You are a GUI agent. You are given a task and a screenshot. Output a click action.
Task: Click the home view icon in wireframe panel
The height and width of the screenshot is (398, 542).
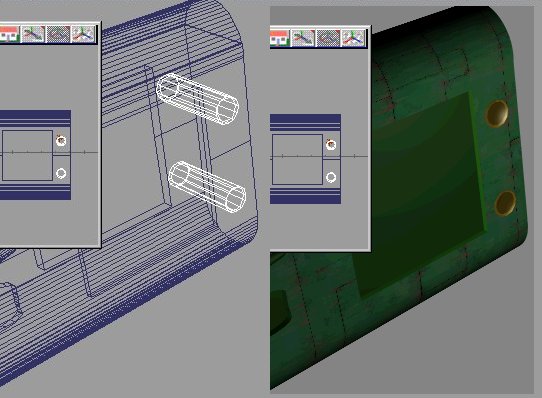(9, 34)
